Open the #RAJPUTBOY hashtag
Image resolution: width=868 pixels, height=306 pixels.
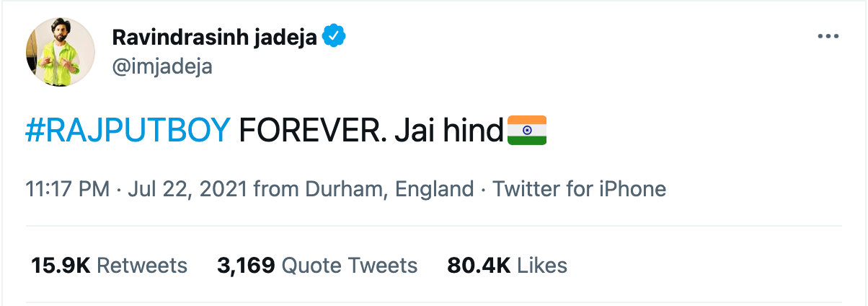click(128, 131)
